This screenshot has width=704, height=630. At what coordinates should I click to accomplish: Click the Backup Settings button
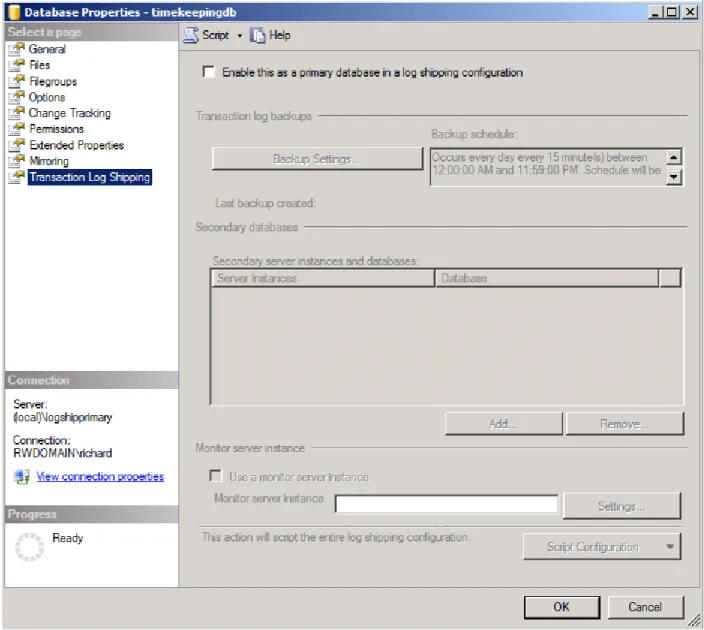coord(317,159)
